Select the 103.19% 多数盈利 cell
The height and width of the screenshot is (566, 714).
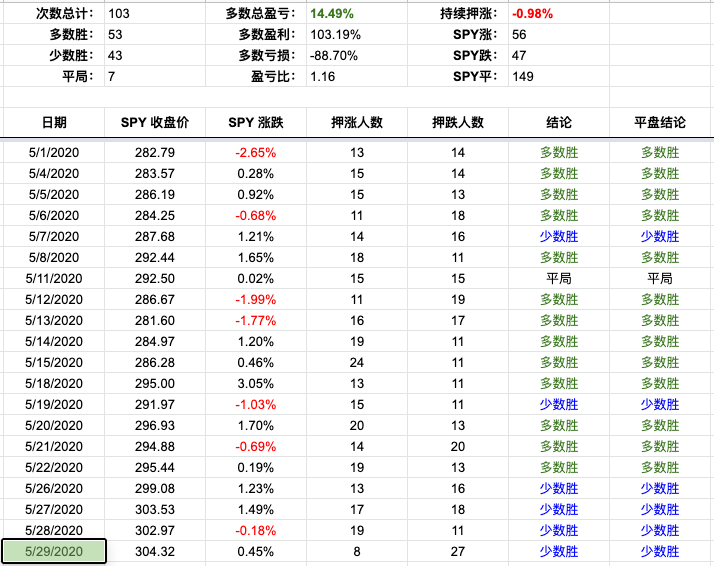click(334, 35)
